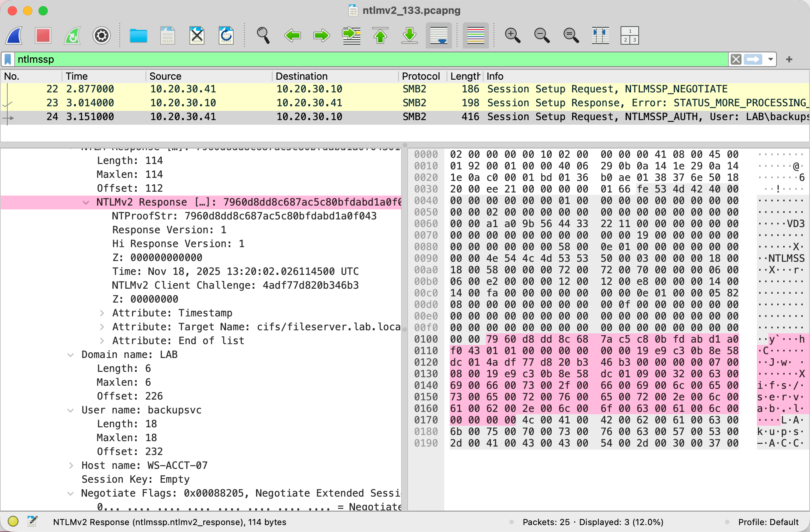Expand Attribute: End of list node
Image resolution: width=810 pixels, height=532 pixels.
pos(102,341)
